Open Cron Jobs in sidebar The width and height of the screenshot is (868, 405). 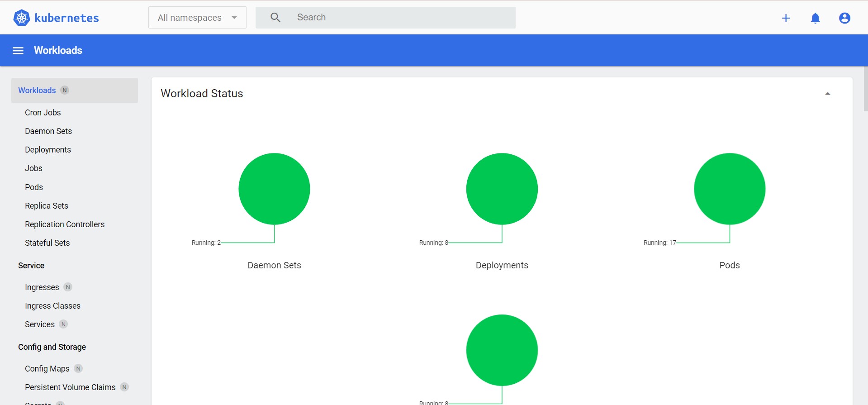point(43,112)
